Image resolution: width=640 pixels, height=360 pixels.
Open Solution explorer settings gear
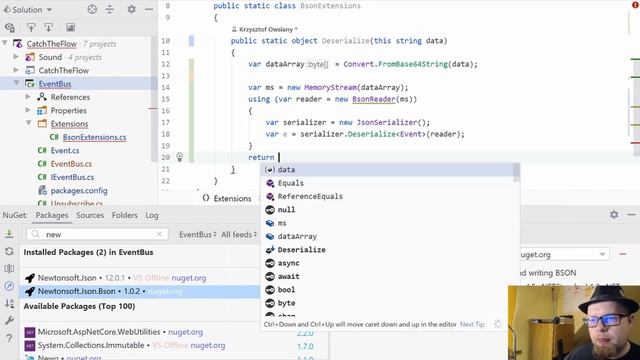click(131, 9)
